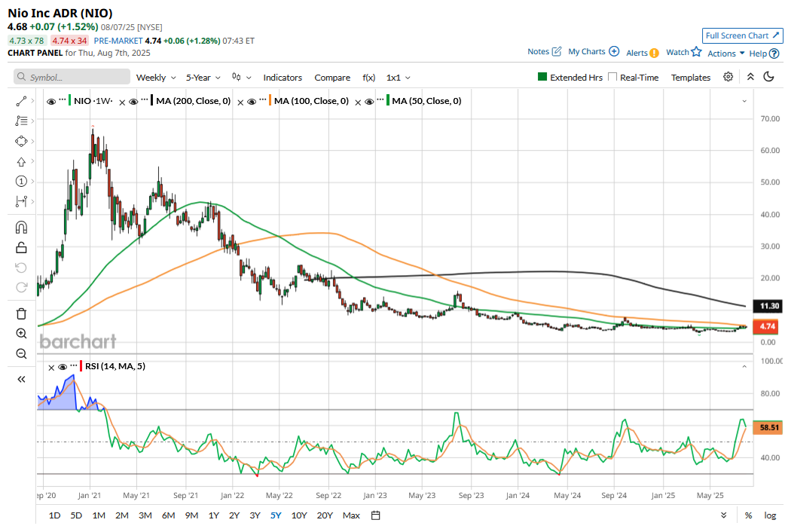Toggle the magnet snap mode
Viewport: 791px width, 532px height.
[x=21, y=228]
